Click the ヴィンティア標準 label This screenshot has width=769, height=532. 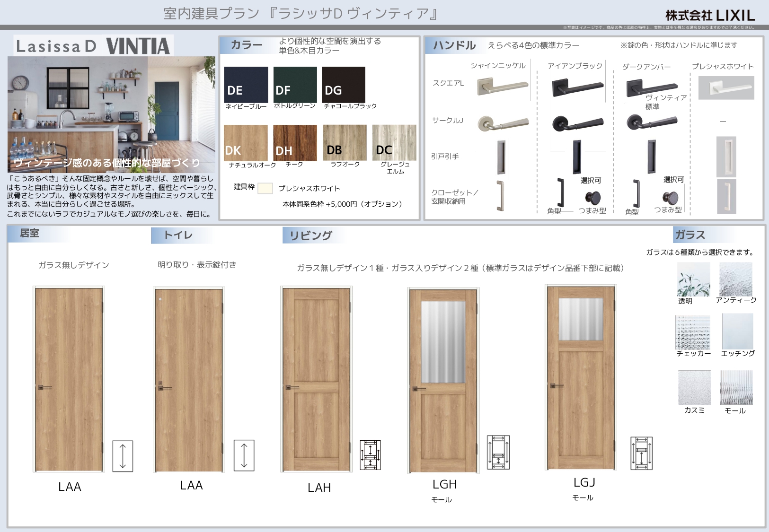point(666,102)
